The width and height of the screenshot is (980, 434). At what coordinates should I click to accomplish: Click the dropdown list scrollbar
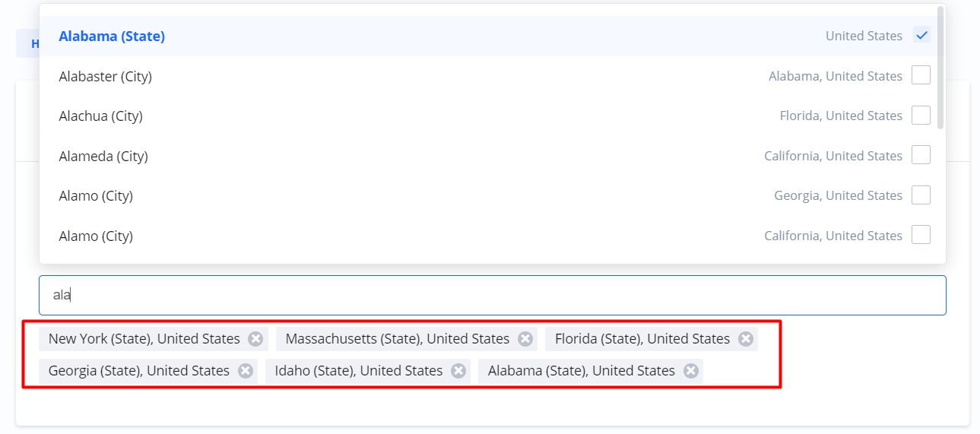(940, 68)
